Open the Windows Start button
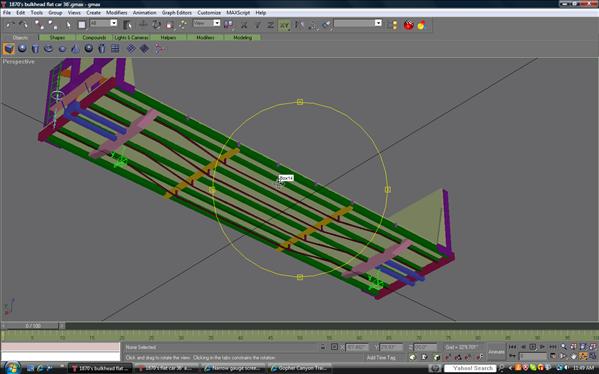This screenshot has width=599, height=374. [x=12, y=368]
